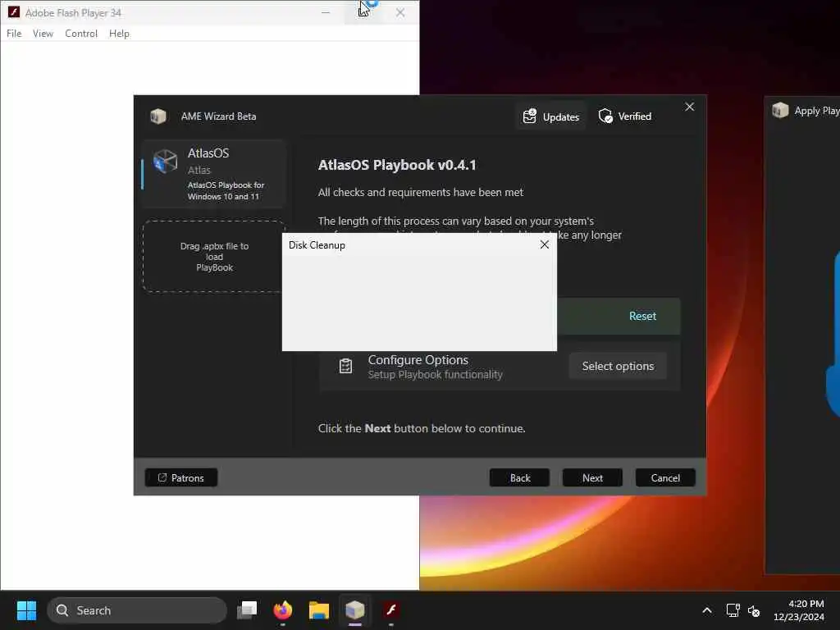Open File Explorer from the taskbar
840x630 pixels.
pyautogui.click(x=319, y=610)
